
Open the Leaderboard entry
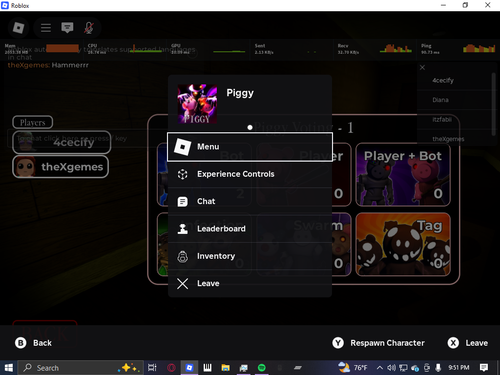(x=250, y=229)
